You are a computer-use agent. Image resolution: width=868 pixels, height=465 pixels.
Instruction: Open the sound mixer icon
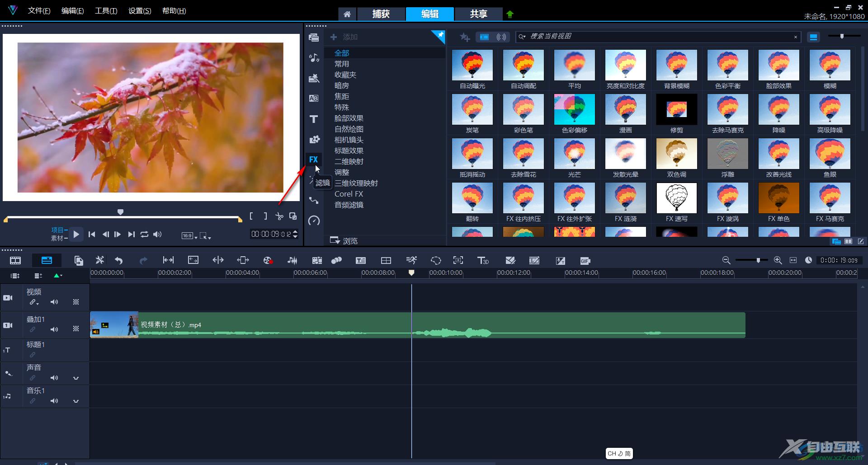coord(292,260)
